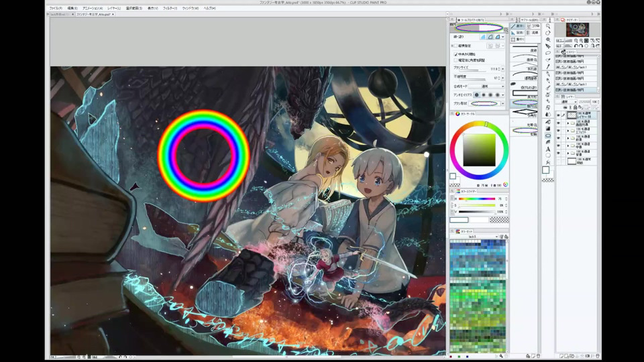
Task: Click Navigator rotate left icon
Action: pyautogui.click(x=576, y=45)
